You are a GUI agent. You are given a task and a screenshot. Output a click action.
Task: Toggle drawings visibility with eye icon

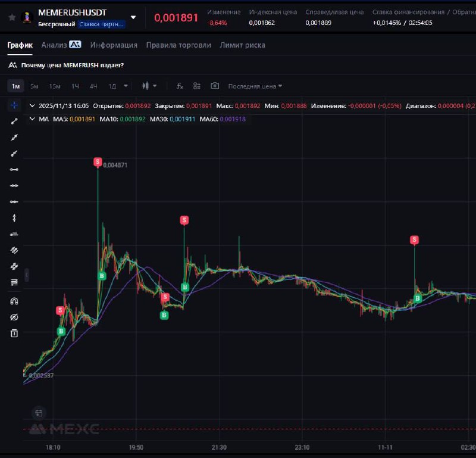click(14, 317)
